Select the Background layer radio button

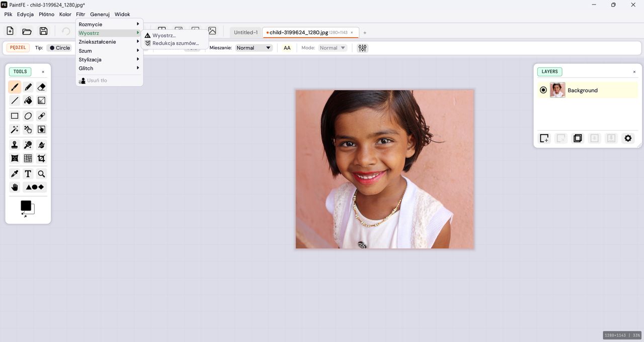(x=543, y=90)
